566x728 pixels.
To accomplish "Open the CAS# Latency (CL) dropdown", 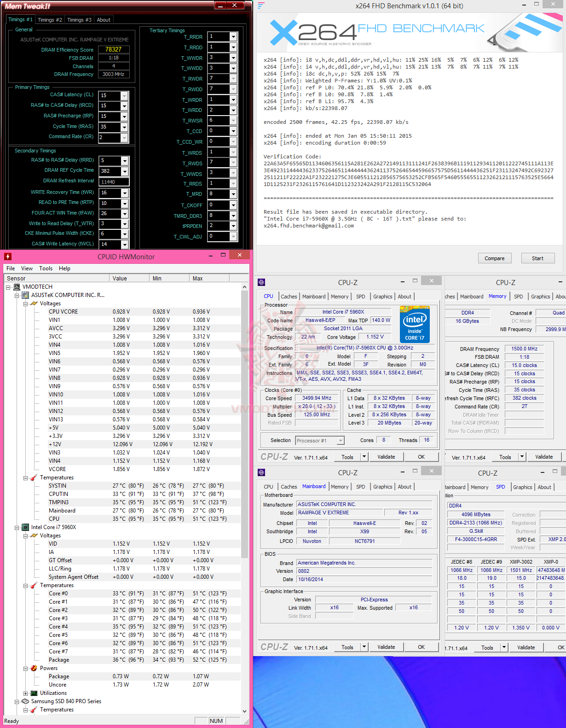I will (x=124, y=95).
